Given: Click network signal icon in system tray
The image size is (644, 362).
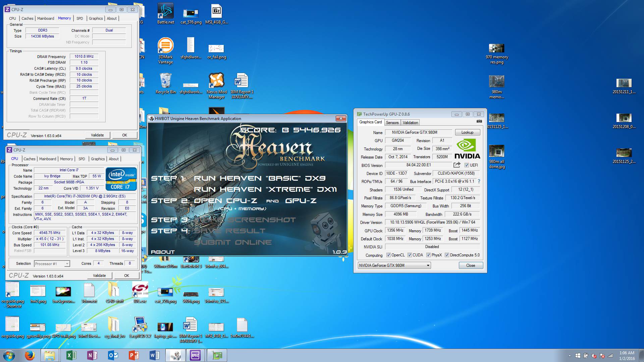Looking at the screenshot, I should 610,356.
